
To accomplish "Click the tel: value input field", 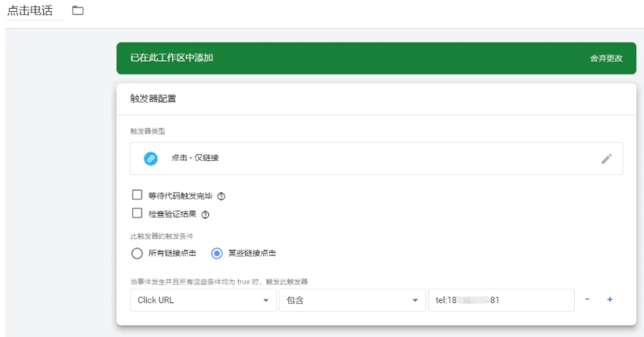I will coord(501,300).
